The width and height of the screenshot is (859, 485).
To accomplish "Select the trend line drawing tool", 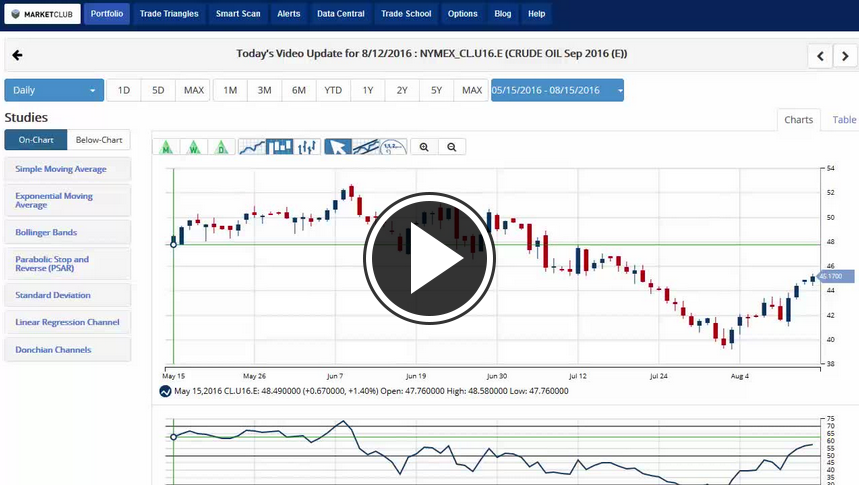I will pos(366,147).
